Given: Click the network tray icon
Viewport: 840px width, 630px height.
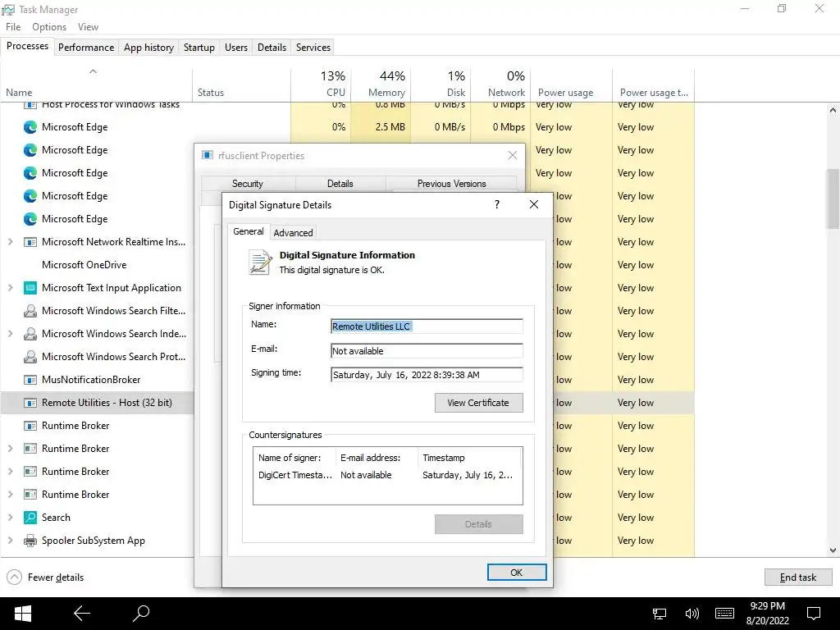Looking at the screenshot, I should (660, 614).
